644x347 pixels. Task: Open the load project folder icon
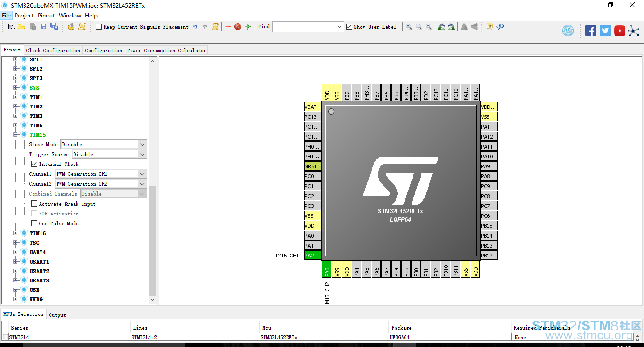pyautogui.click(x=22, y=27)
